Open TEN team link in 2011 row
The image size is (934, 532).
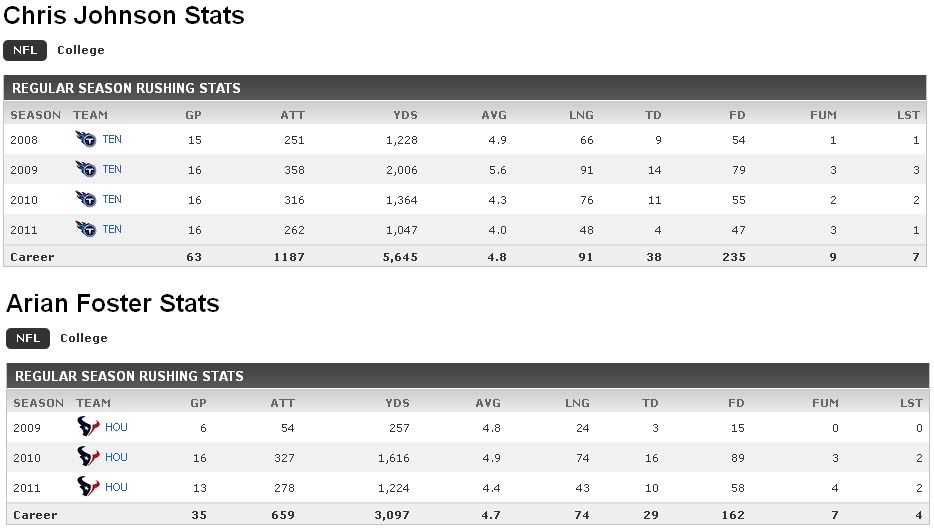point(112,230)
